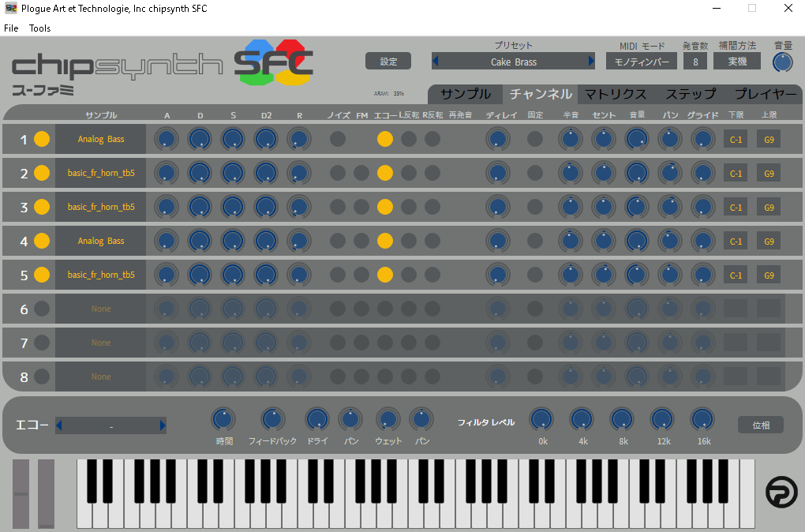Click the Plogue logo beside the keyboard
The image size is (805, 532).
[781, 492]
